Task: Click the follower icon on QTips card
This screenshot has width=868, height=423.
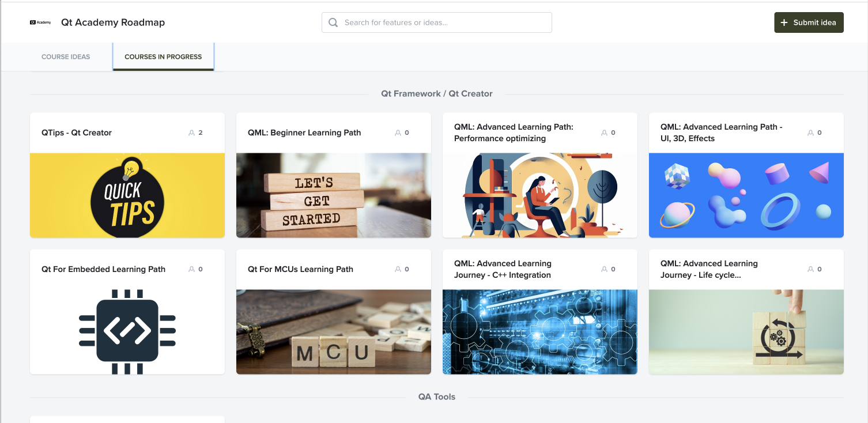Action: point(191,133)
